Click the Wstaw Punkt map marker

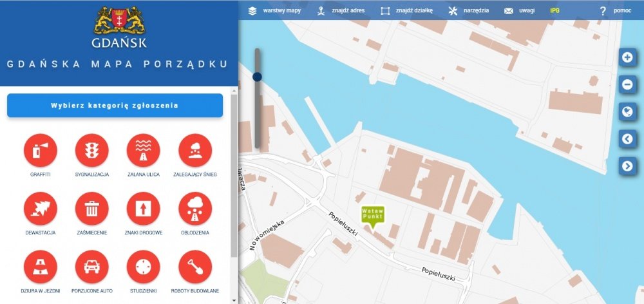click(x=372, y=215)
